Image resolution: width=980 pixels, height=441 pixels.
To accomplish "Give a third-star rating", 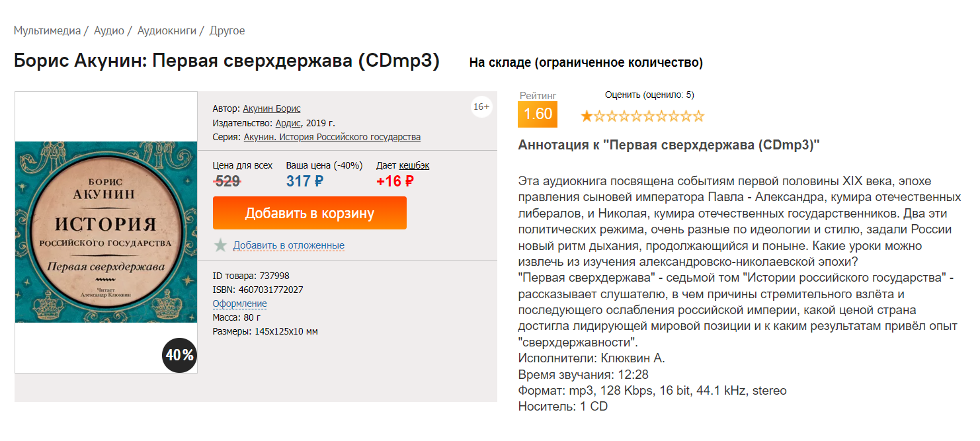I will [612, 117].
